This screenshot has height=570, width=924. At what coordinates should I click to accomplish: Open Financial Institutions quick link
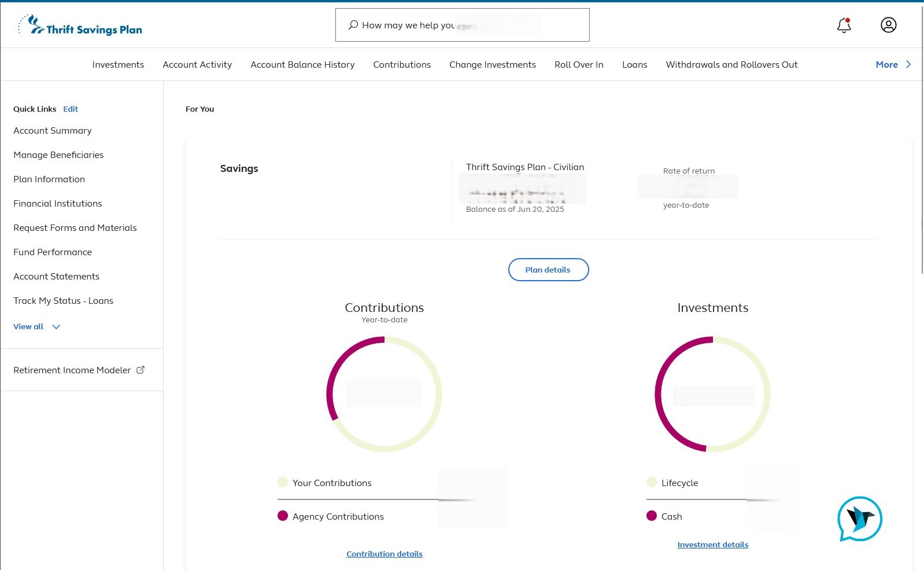(58, 204)
